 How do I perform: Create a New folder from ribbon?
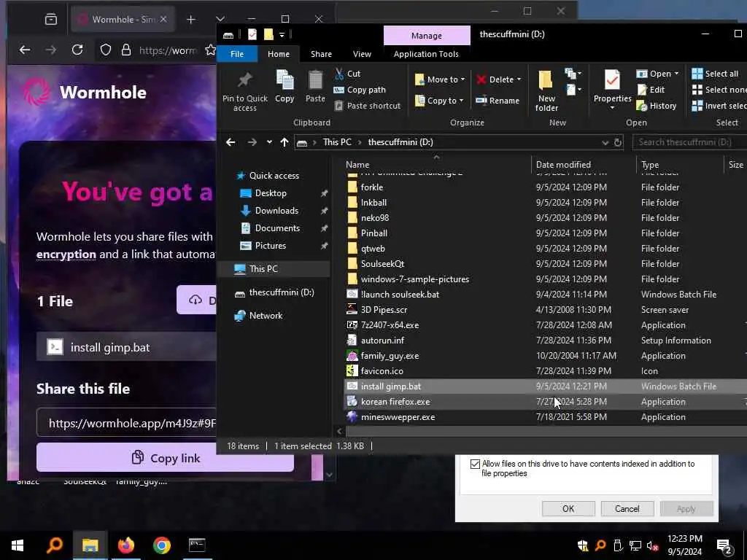coord(546,90)
